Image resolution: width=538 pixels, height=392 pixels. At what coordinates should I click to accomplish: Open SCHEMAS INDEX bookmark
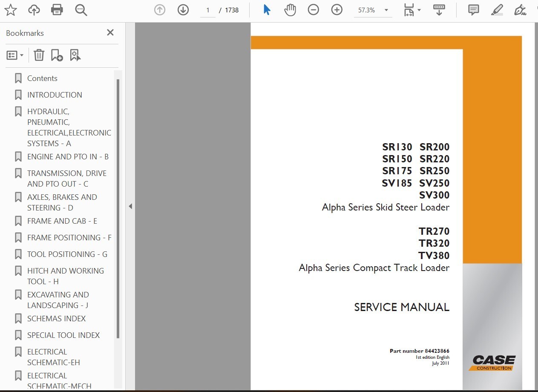tap(56, 318)
